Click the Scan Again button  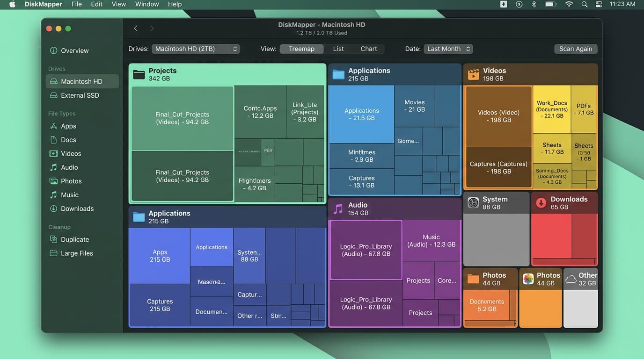(576, 49)
